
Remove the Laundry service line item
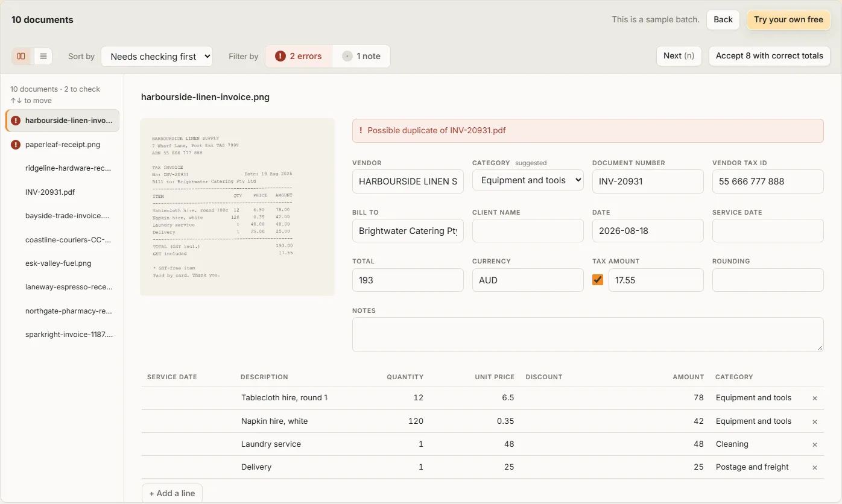pos(815,444)
